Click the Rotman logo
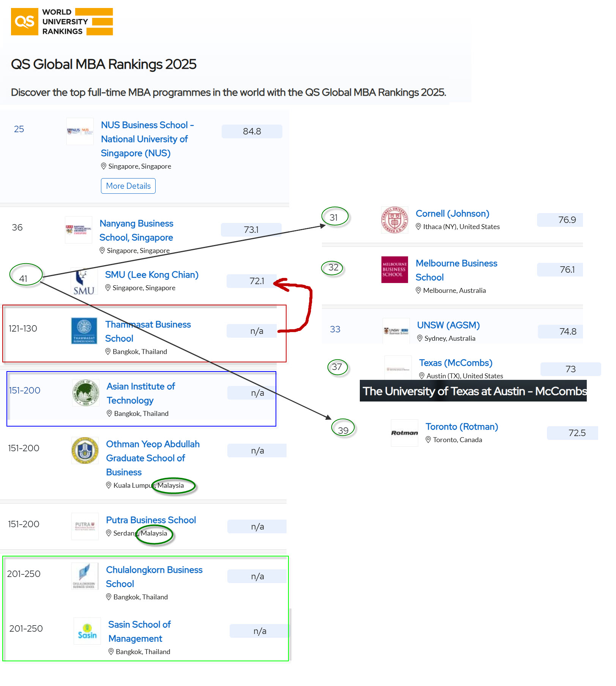The image size is (616, 686). point(405,433)
